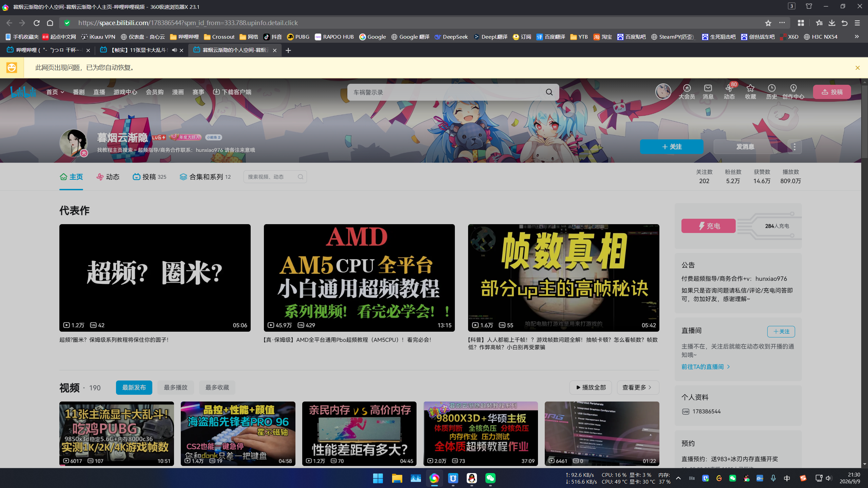Select 最多收藏 video sort
Screen dimensions: 868x488
tap(217, 387)
